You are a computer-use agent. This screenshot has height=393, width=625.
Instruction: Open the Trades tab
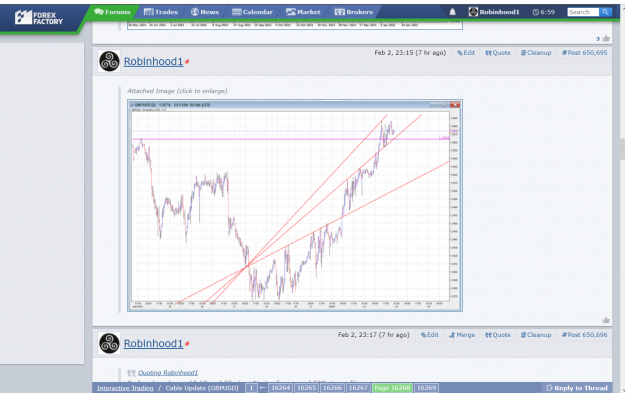click(x=161, y=12)
